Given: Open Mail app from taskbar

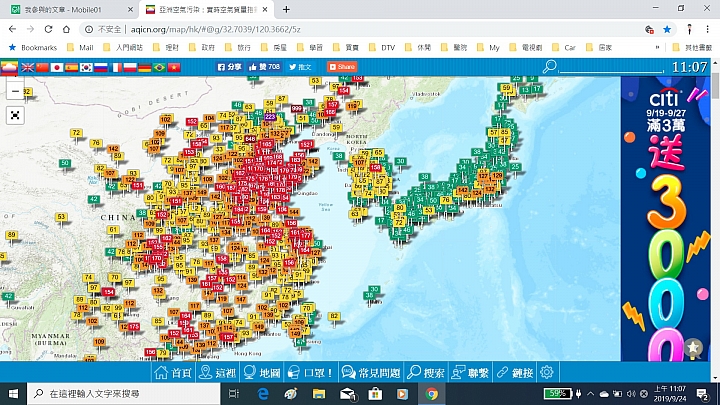Looking at the screenshot, I should [x=348, y=394].
